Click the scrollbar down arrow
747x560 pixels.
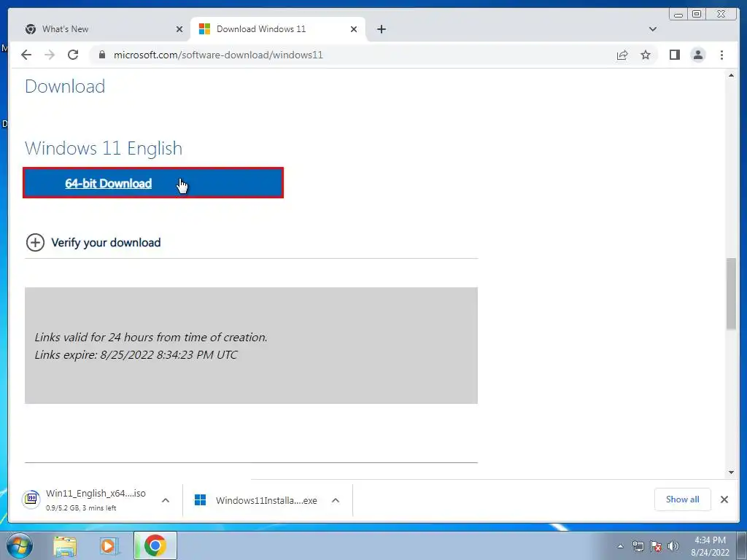pyautogui.click(x=731, y=472)
